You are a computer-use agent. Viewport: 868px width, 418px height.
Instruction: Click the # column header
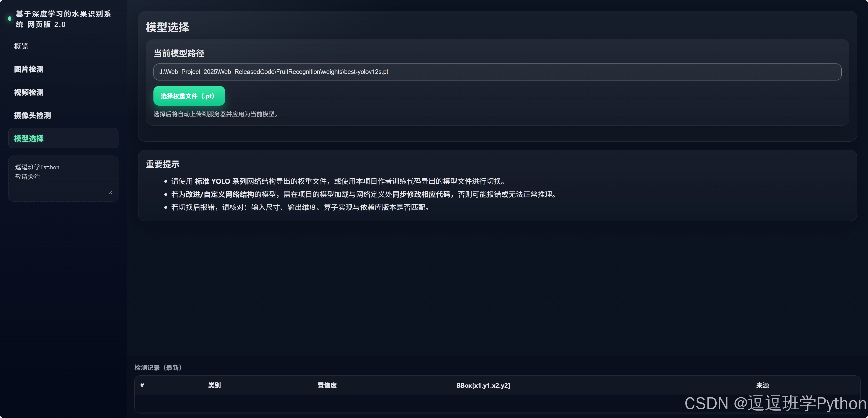tap(142, 385)
